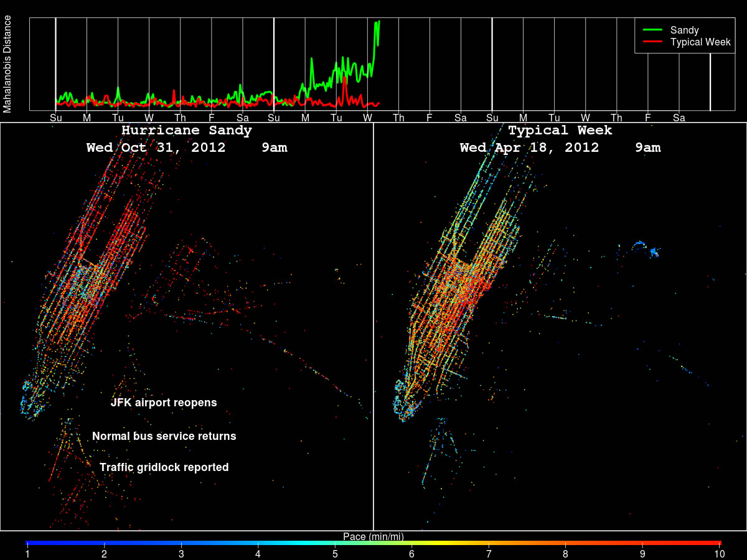
Task: Click pace colorbar at the 5 tick
Action: [x=335, y=543]
